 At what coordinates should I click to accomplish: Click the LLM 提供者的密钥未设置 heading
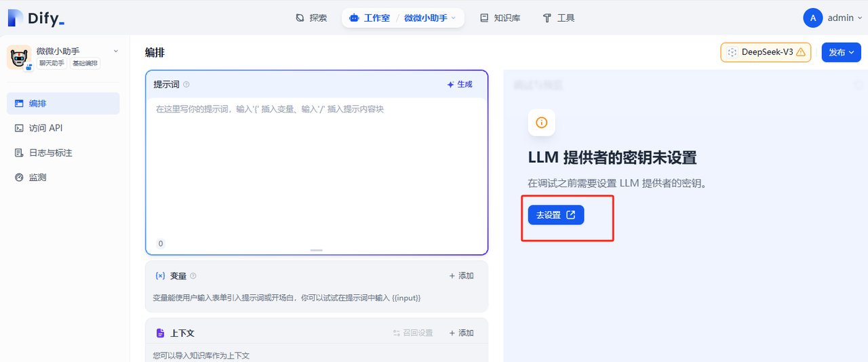(612, 158)
